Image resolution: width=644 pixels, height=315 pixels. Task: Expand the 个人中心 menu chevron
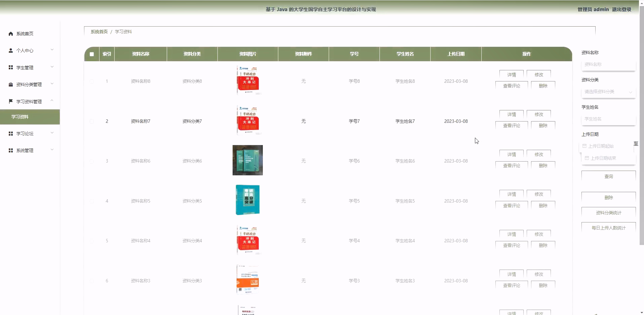coord(52,50)
